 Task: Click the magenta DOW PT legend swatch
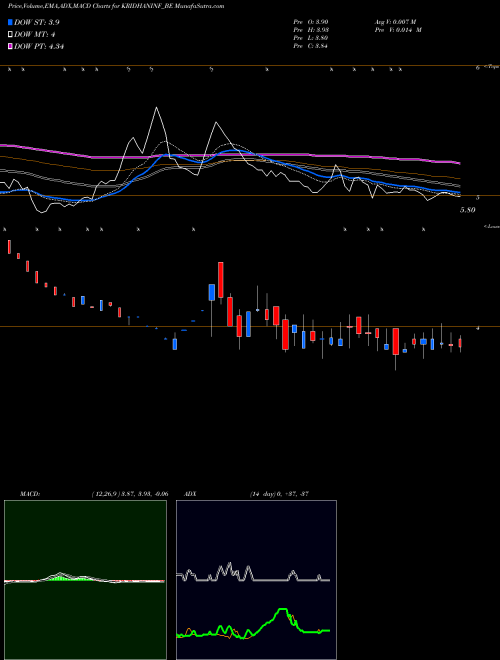(x=11, y=46)
